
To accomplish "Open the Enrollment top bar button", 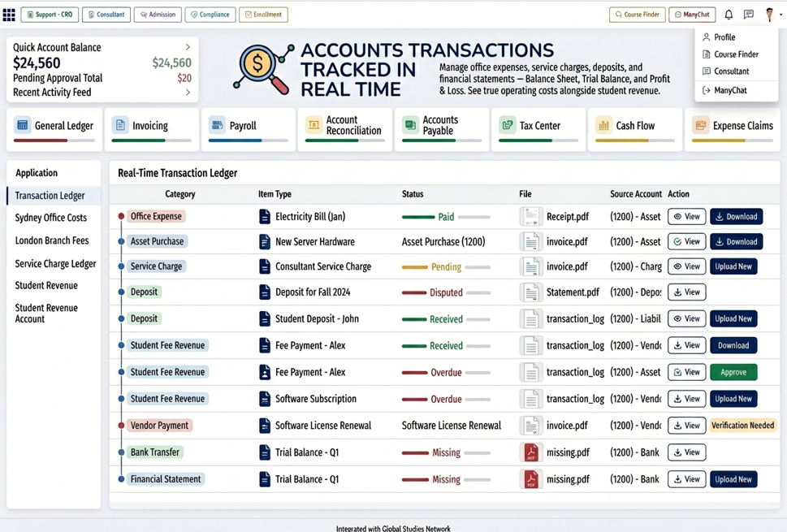I will coord(263,15).
